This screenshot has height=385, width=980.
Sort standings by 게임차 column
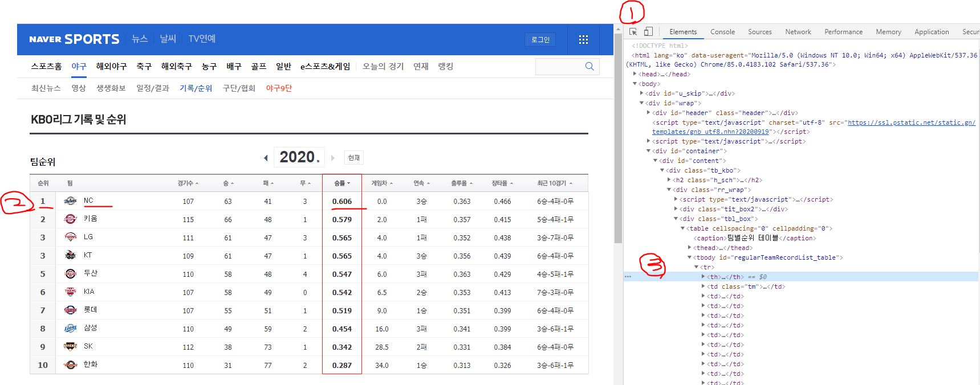coord(382,183)
